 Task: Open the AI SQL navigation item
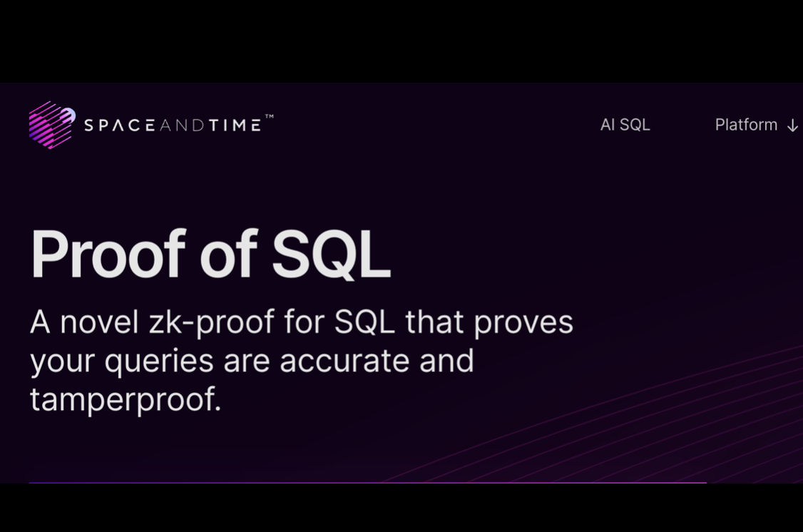(x=625, y=125)
